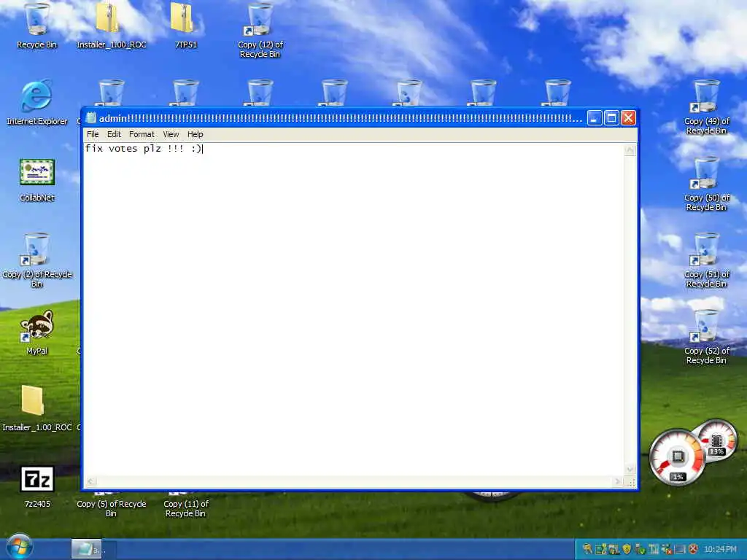
Task: Minimize the admin Notepad window
Action: 594,117
